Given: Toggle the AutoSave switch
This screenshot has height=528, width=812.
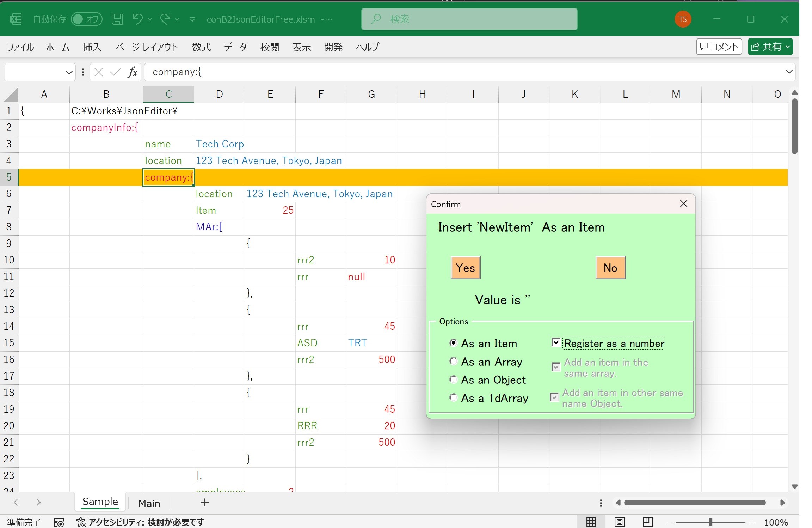Looking at the screenshot, I should pos(86,19).
